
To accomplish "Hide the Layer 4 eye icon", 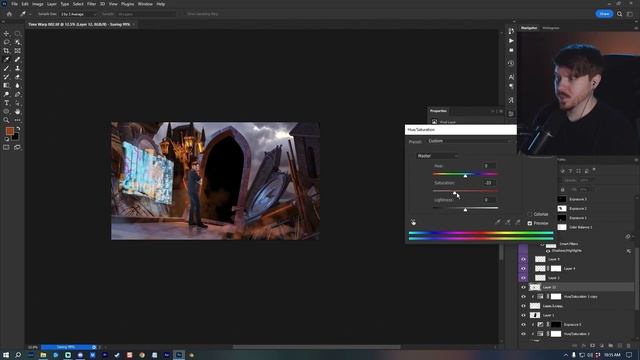I will [x=523, y=269].
